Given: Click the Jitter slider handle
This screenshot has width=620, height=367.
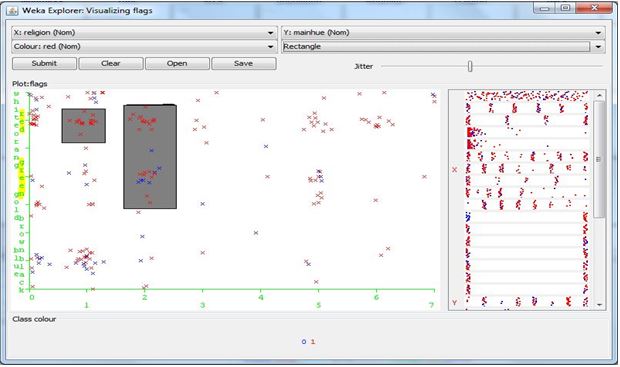Looking at the screenshot, I should 470,66.
